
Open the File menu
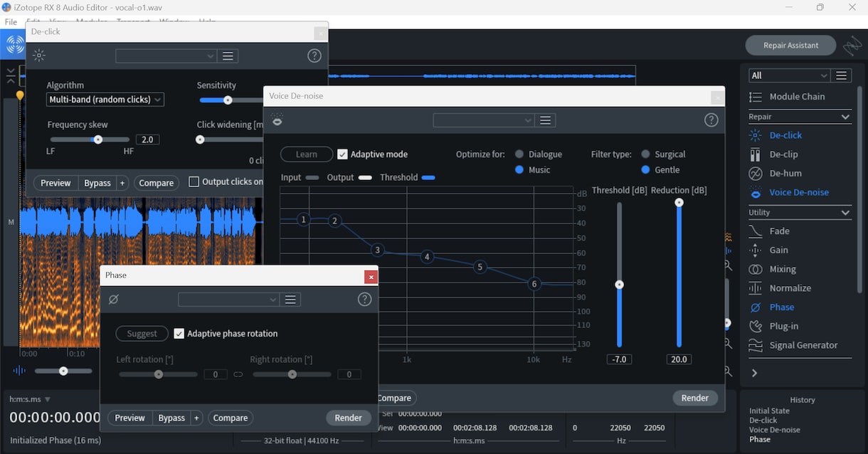point(11,22)
